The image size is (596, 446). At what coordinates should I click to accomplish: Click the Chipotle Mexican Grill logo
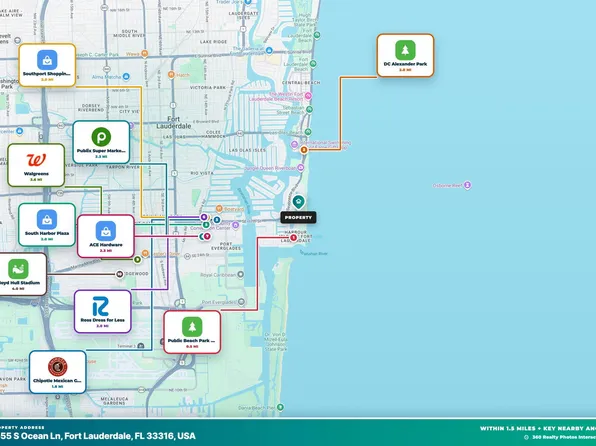tap(58, 367)
